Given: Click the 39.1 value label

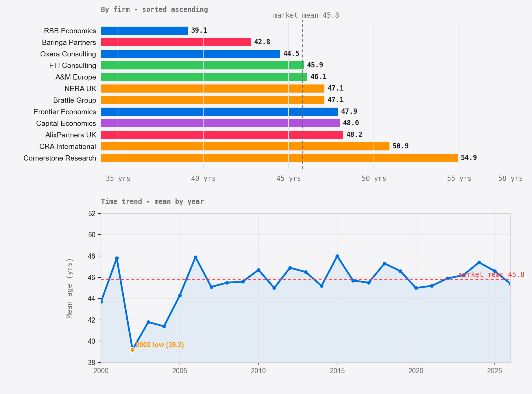Looking at the screenshot, I should [199, 30].
